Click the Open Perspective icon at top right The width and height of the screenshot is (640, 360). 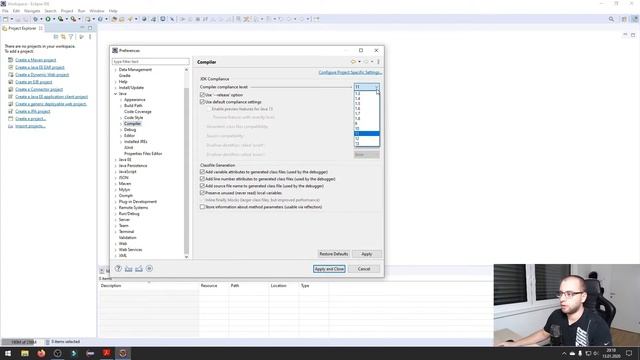624,19
